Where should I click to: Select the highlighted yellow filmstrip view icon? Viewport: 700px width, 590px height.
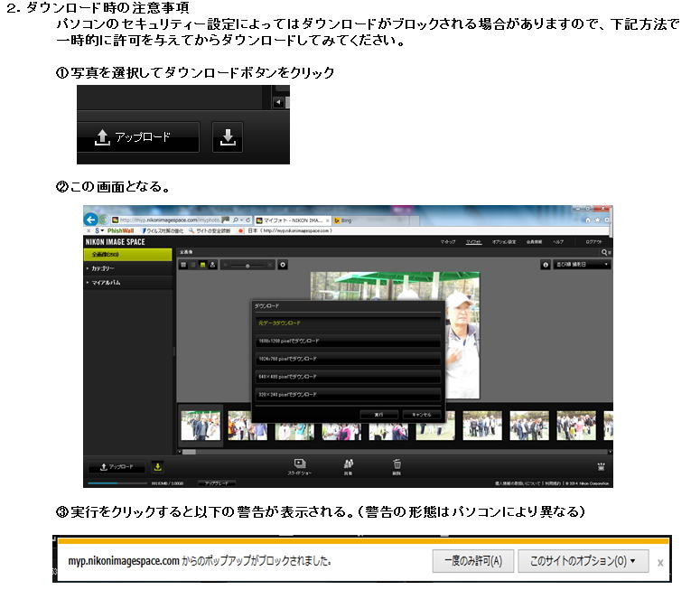click(x=202, y=265)
